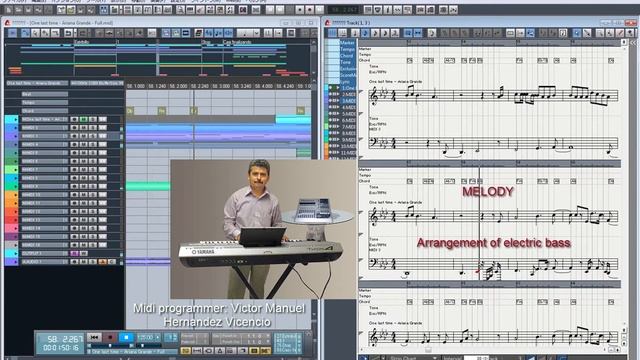This screenshot has width=640, height=360.
Task: Expand the MIDI 5 track row arrow
Action: pyautogui.click(x=16, y=153)
